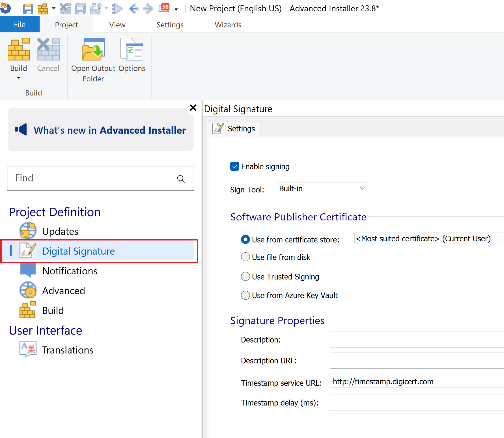Click the Settings tab pencil icon
This screenshot has width=504, height=438.
(218, 129)
